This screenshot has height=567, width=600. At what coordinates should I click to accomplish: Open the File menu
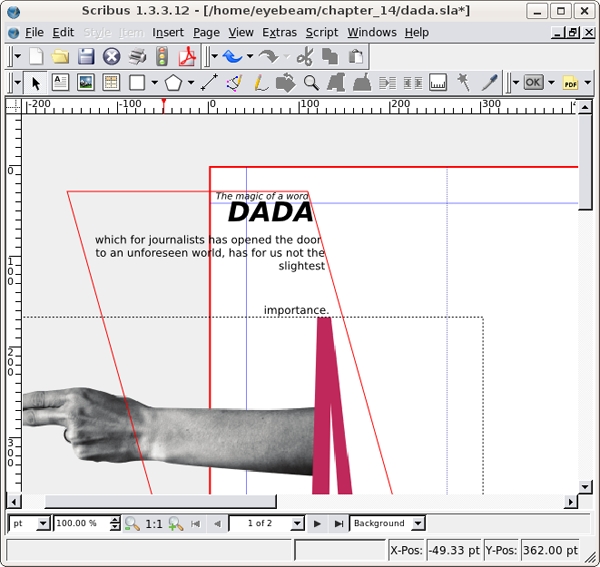pyautogui.click(x=34, y=33)
